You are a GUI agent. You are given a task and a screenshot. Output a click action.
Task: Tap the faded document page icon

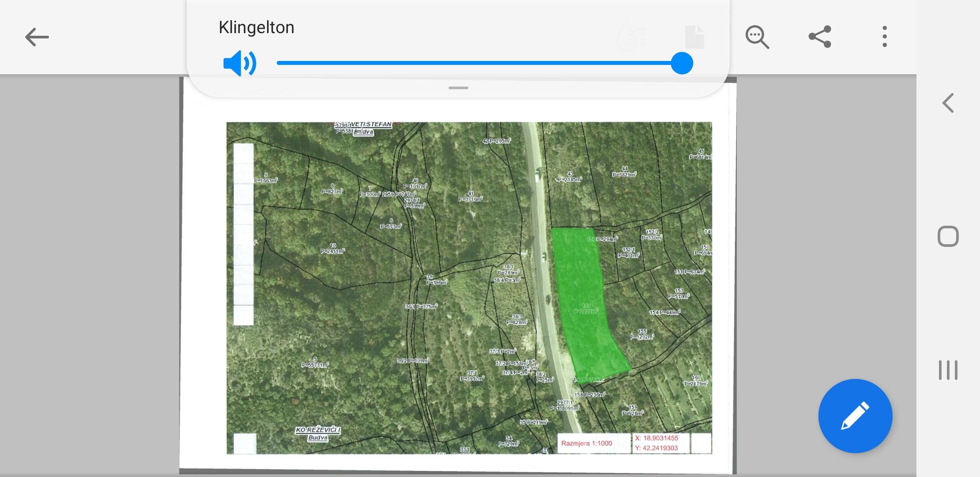tap(694, 37)
